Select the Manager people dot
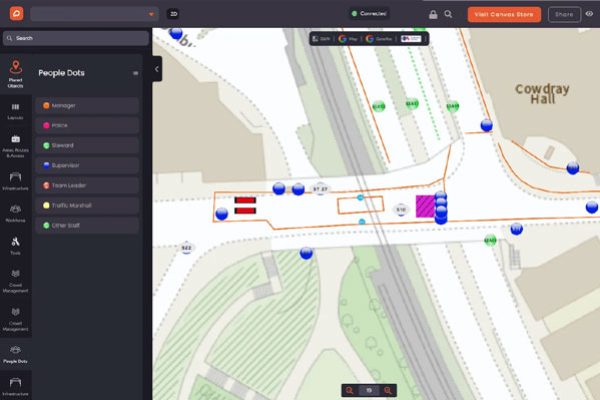The height and width of the screenshot is (400, 600). click(87, 106)
